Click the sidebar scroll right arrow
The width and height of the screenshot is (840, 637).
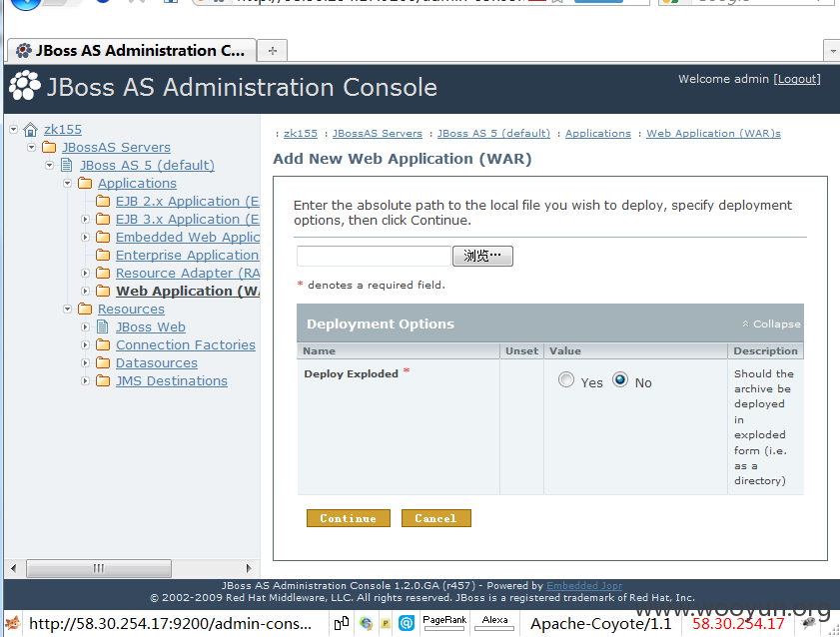pos(249,568)
